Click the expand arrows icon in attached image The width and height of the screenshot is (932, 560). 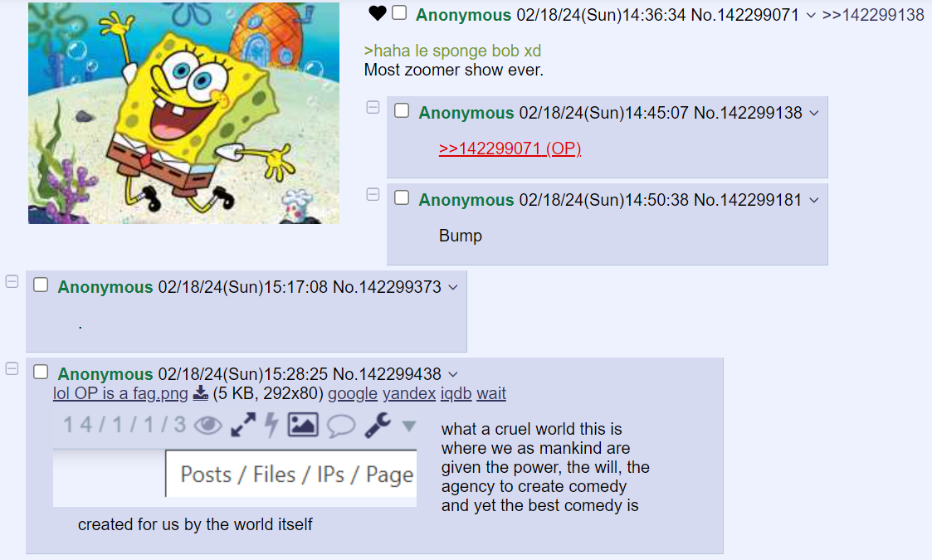pyautogui.click(x=243, y=425)
